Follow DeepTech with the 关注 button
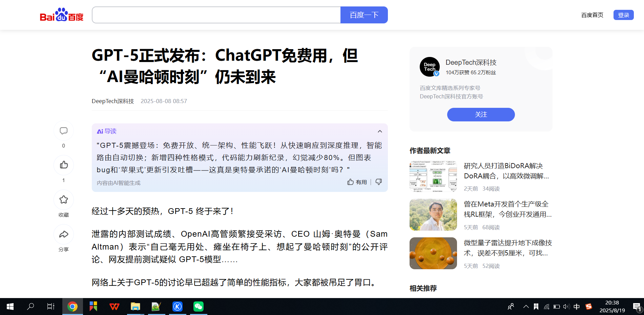The height and width of the screenshot is (315, 644). pos(481,115)
